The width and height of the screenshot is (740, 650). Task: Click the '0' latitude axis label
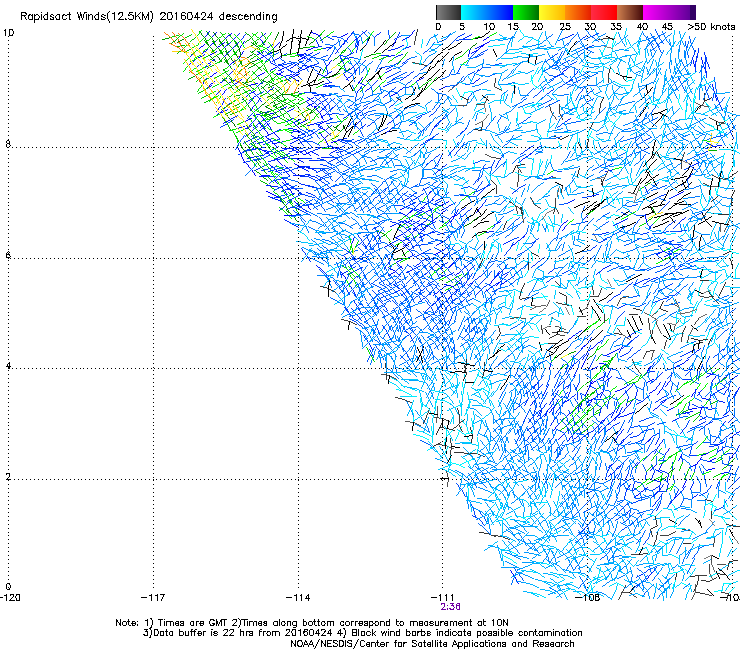[8, 587]
